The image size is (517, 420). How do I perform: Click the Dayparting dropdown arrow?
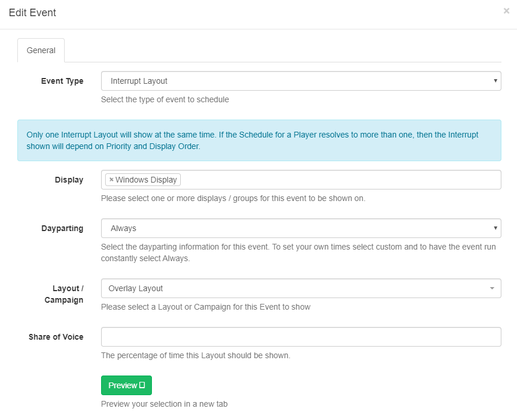pyautogui.click(x=495, y=228)
